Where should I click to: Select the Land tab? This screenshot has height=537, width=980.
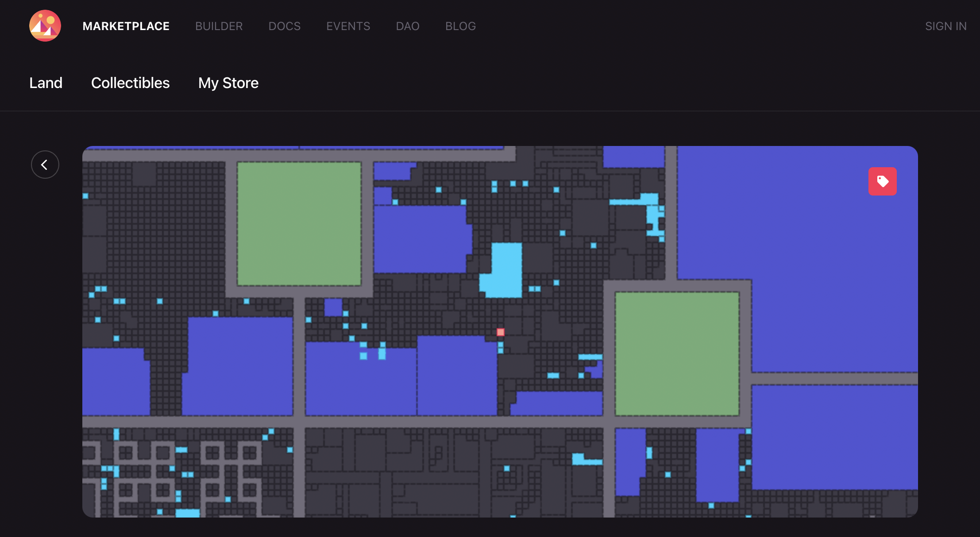pos(45,82)
